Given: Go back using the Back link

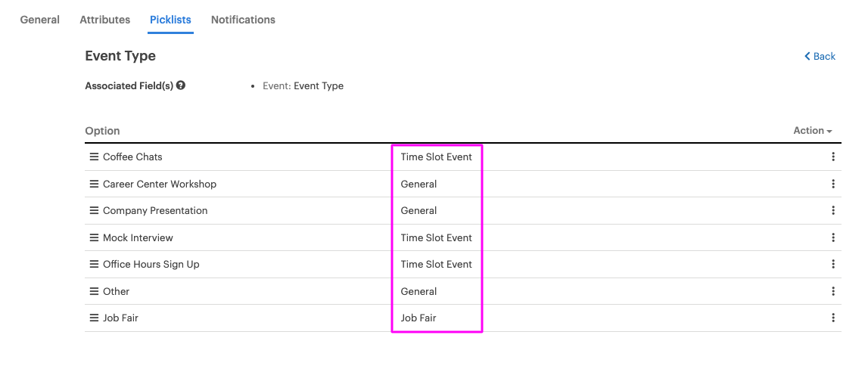Looking at the screenshot, I should [820, 57].
